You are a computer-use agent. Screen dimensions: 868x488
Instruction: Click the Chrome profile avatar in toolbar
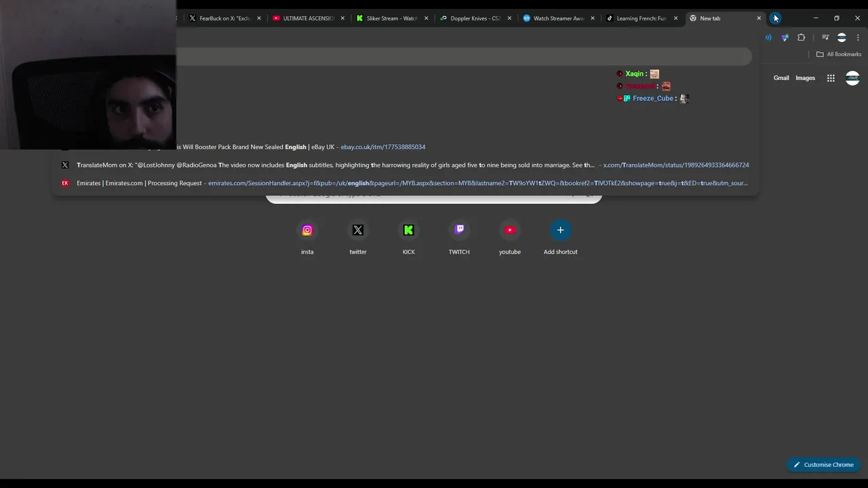point(842,37)
